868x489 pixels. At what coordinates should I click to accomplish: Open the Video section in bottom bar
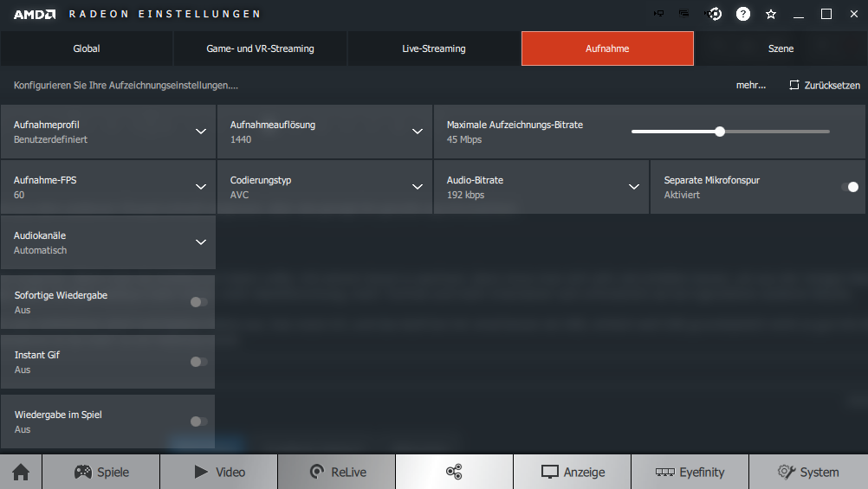pyautogui.click(x=218, y=472)
